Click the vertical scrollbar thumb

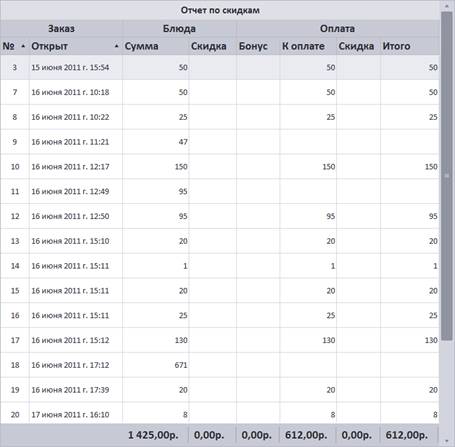tap(446, 177)
